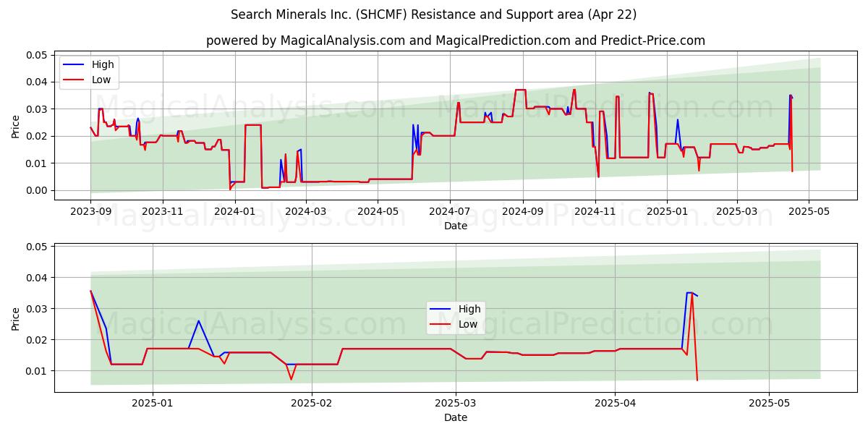Click the top chart's '2024-09' date label

[523, 211]
